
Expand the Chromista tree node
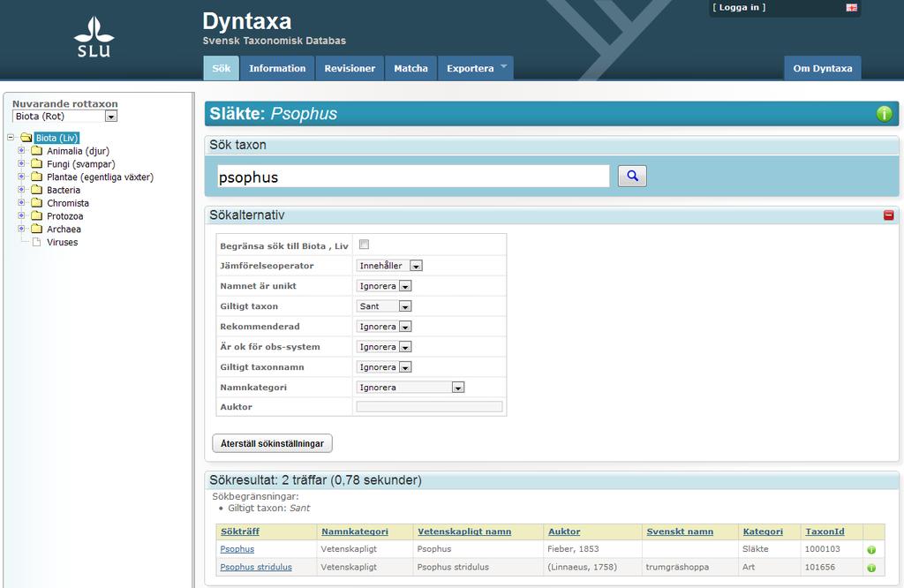click(21, 202)
